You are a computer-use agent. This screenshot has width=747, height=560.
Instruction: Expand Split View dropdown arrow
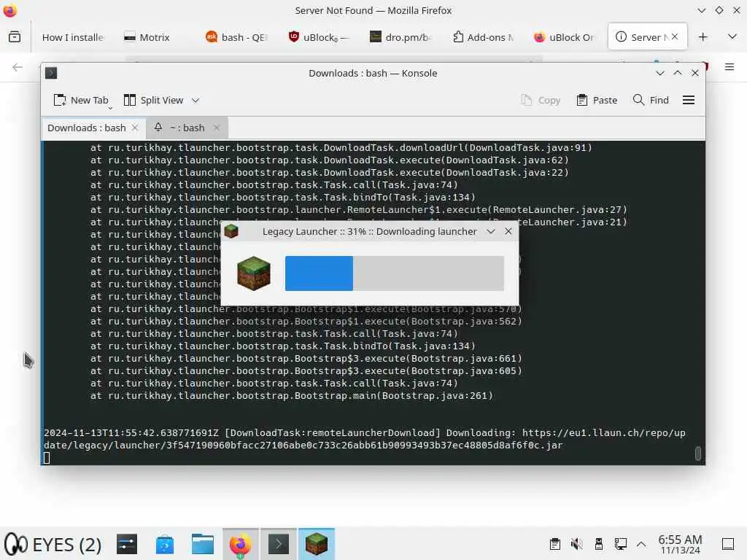click(196, 100)
